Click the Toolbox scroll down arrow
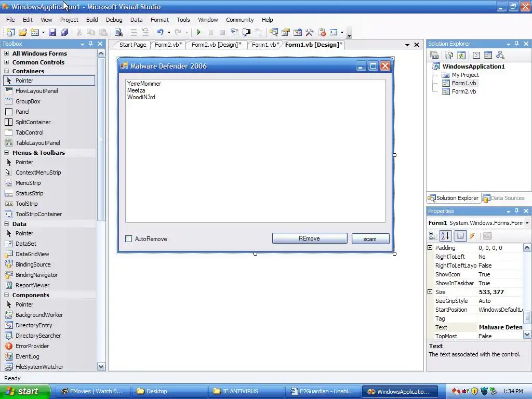 tap(101, 366)
